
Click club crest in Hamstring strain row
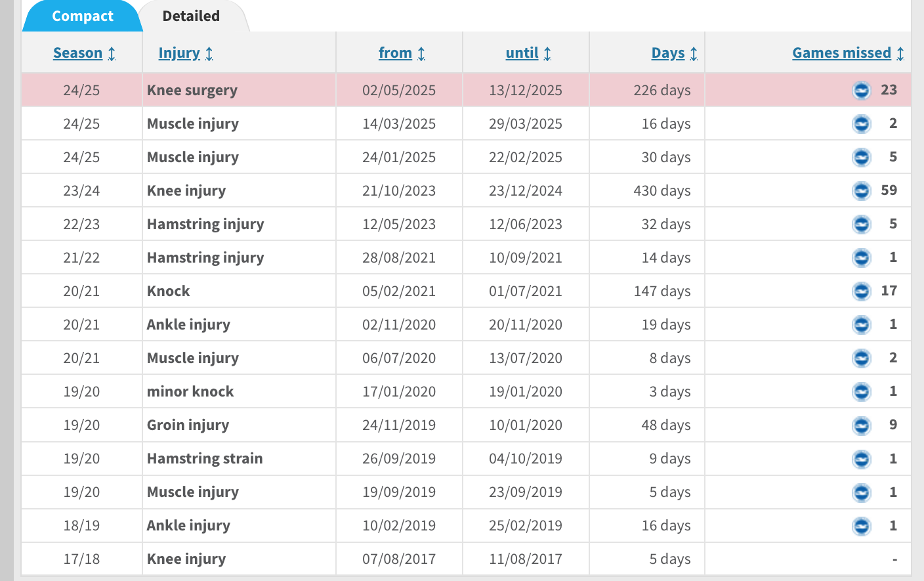(x=861, y=459)
